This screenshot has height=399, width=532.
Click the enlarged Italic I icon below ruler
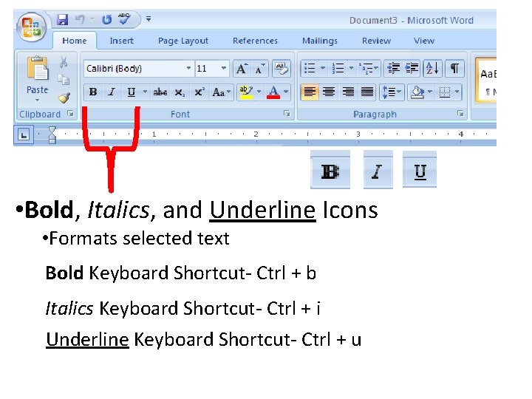tap(378, 170)
